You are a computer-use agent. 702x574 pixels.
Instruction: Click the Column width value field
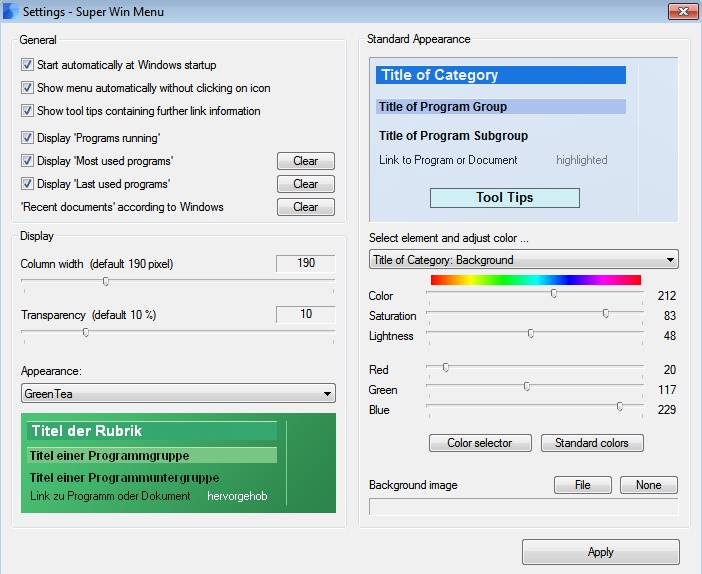coord(306,263)
